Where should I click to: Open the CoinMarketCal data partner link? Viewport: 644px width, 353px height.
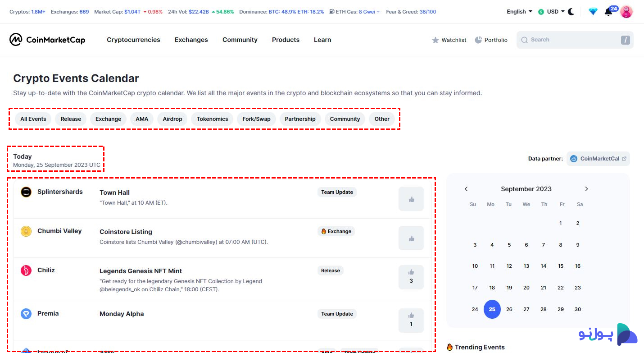click(598, 159)
